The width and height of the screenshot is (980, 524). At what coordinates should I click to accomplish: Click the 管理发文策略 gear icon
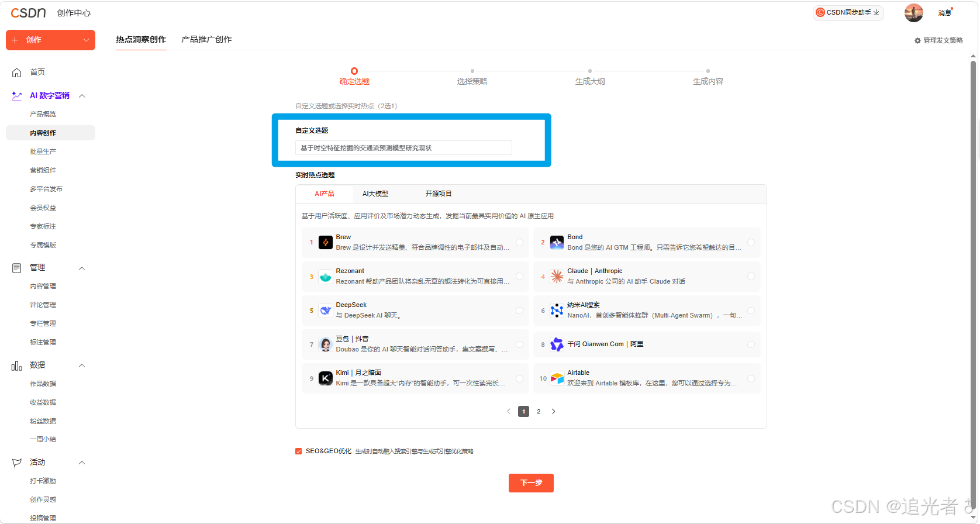click(917, 40)
